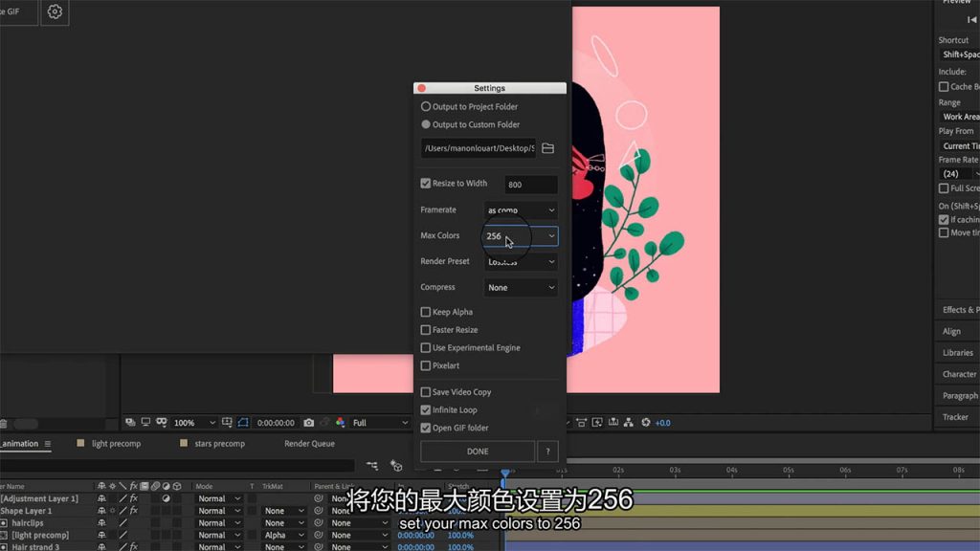Uncheck the Resize to Width checkbox

426,184
